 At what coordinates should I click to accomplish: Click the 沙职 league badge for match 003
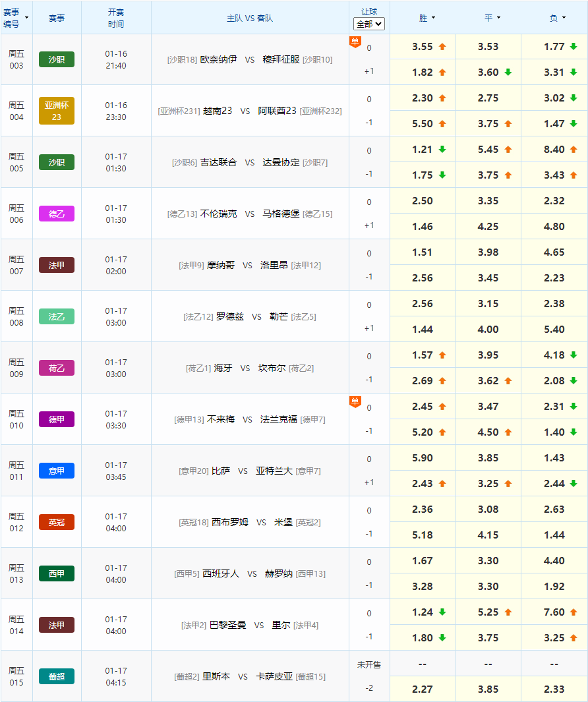pyautogui.click(x=57, y=59)
